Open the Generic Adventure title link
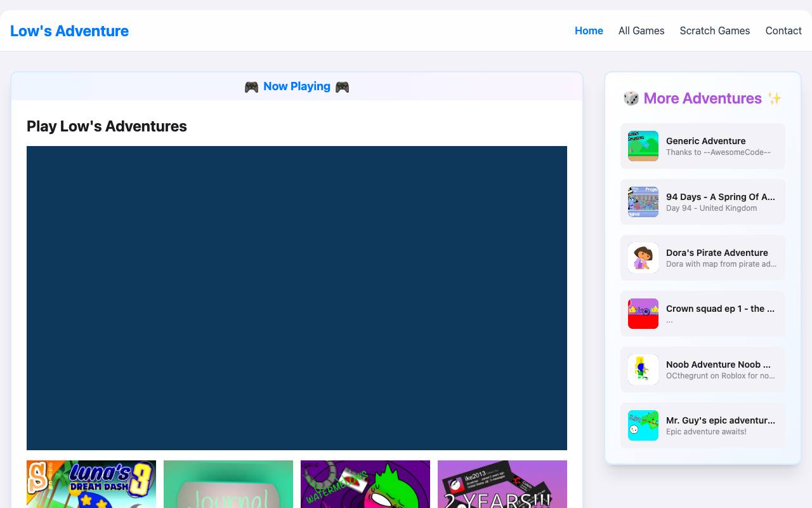The height and width of the screenshot is (508, 812). click(705, 141)
